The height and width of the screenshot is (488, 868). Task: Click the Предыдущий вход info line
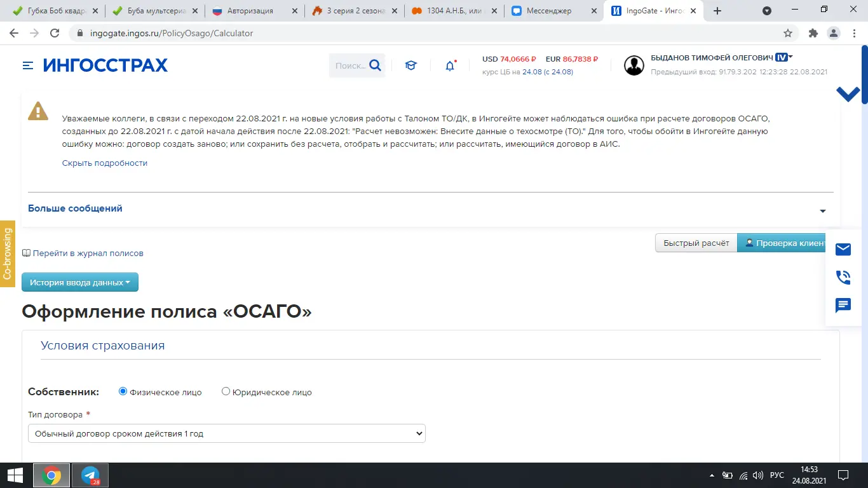(739, 72)
